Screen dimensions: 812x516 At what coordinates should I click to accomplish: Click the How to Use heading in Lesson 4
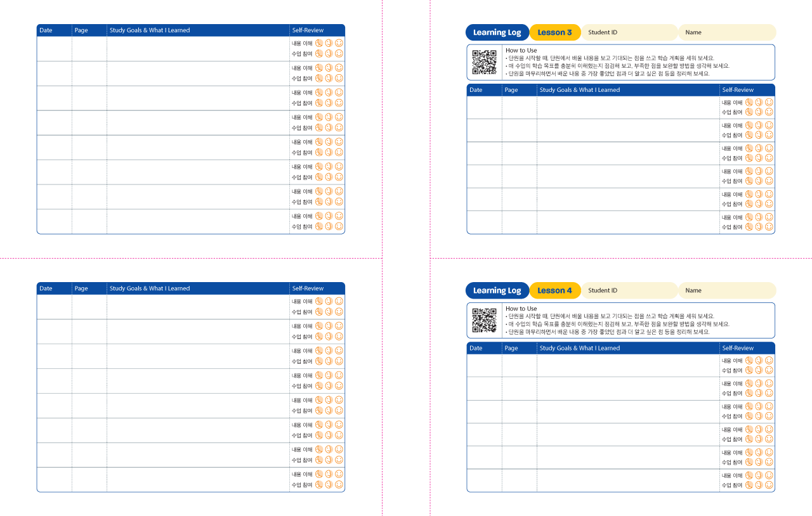coord(521,309)
